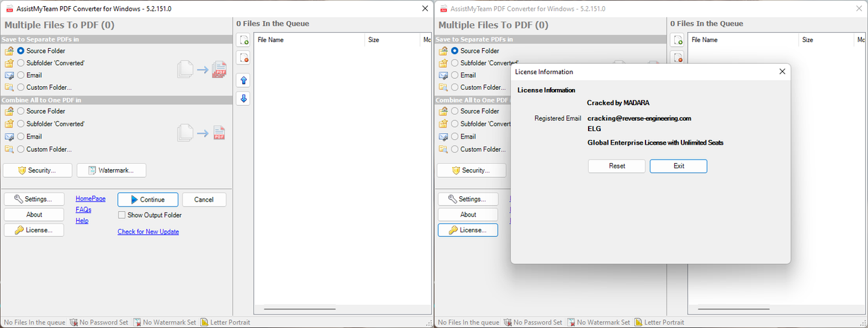The image size is (868, 328).
Task: Open the Help link in left window
Action: coord(82,221)
